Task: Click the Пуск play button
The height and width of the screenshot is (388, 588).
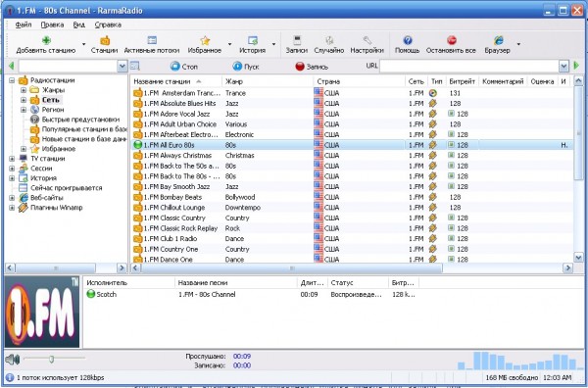Action: [x=246, y=67]
